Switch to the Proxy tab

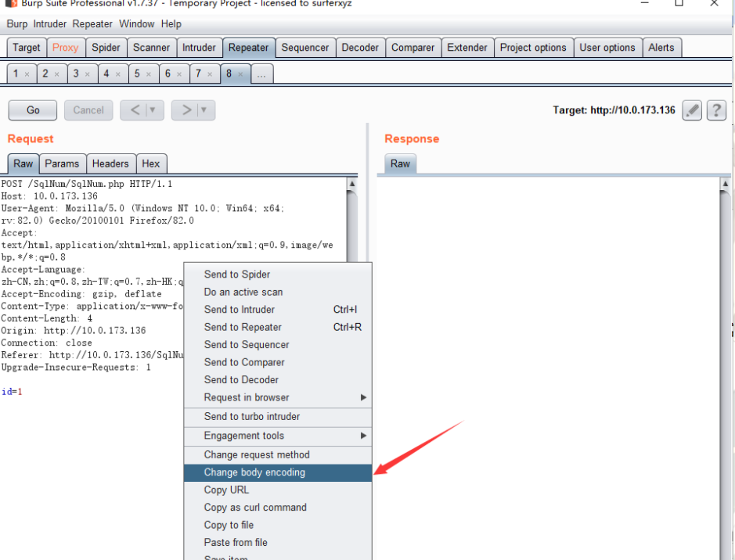[66, 48]
